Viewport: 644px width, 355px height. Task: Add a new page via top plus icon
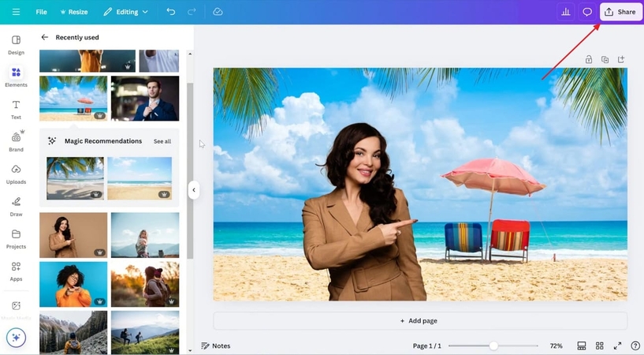(x=621, y=60)
